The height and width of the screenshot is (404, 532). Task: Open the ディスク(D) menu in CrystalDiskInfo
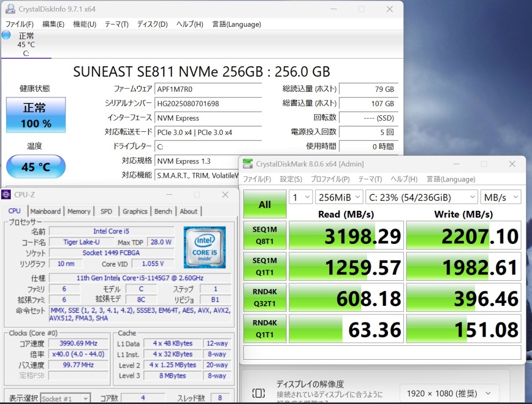tap(152, 24)
